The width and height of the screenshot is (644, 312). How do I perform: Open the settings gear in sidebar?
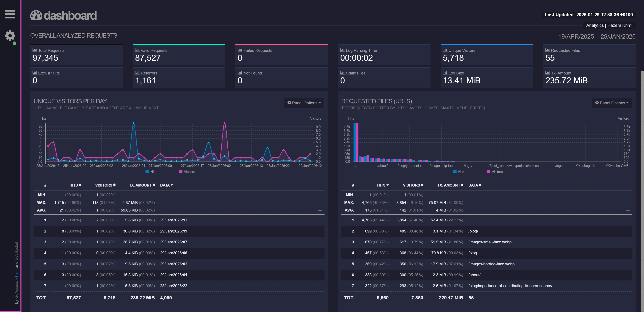click(x=10, y=36)
